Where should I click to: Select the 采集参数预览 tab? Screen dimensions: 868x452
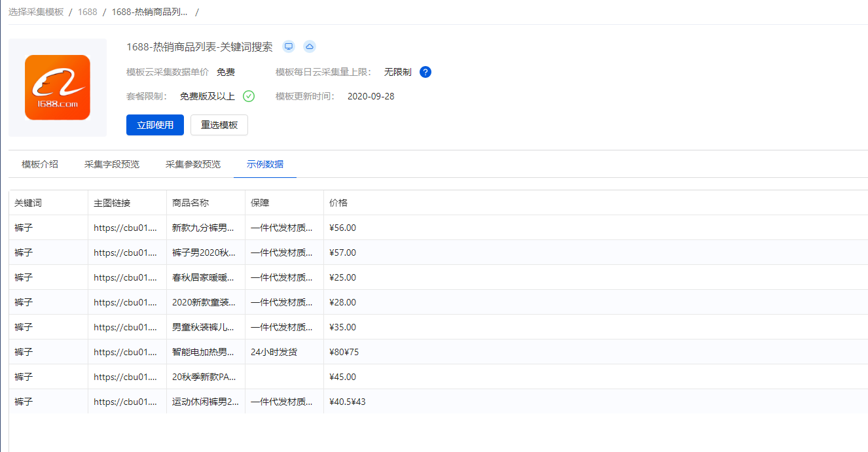coord(193,164)
